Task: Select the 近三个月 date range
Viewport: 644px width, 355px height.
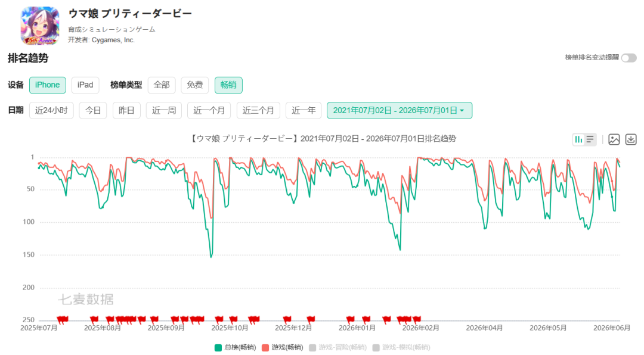Action: click(x=258, y=110)
